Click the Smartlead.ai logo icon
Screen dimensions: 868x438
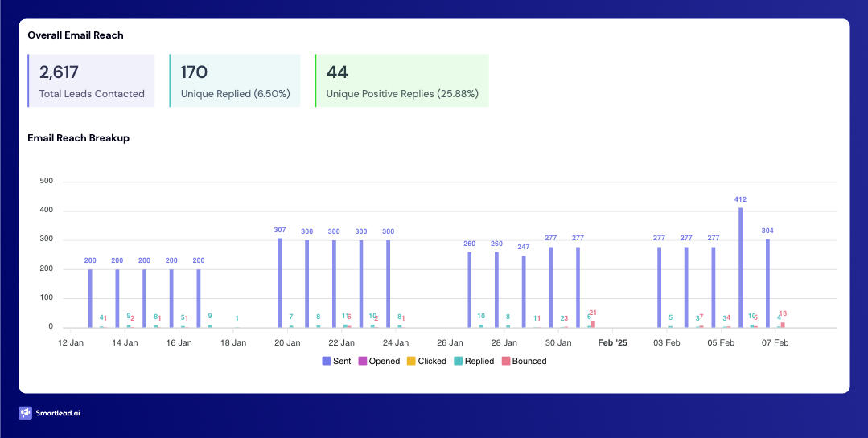25,413
